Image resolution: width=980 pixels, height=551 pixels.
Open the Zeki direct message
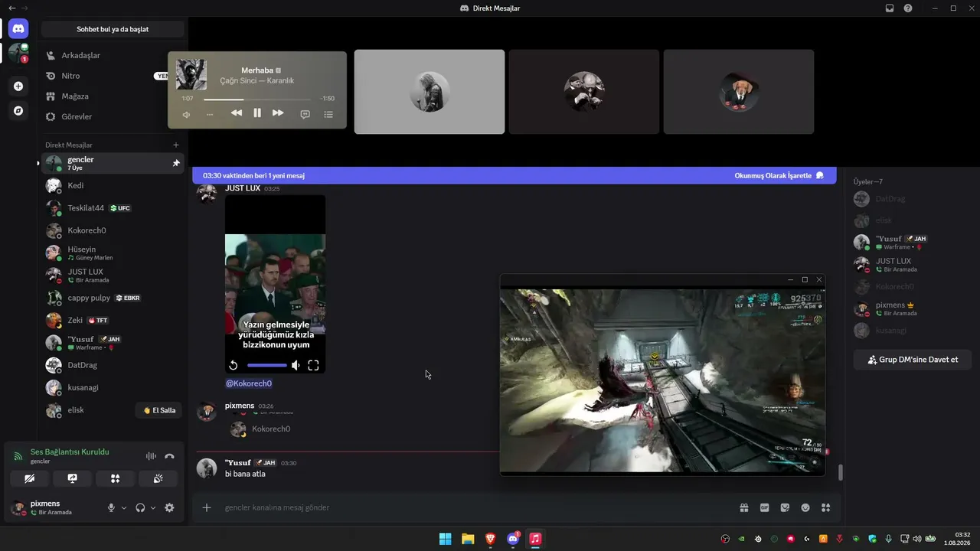[113, 320]
